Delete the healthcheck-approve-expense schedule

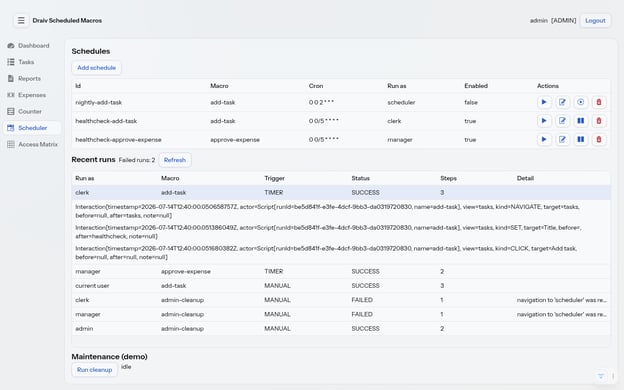599,140
